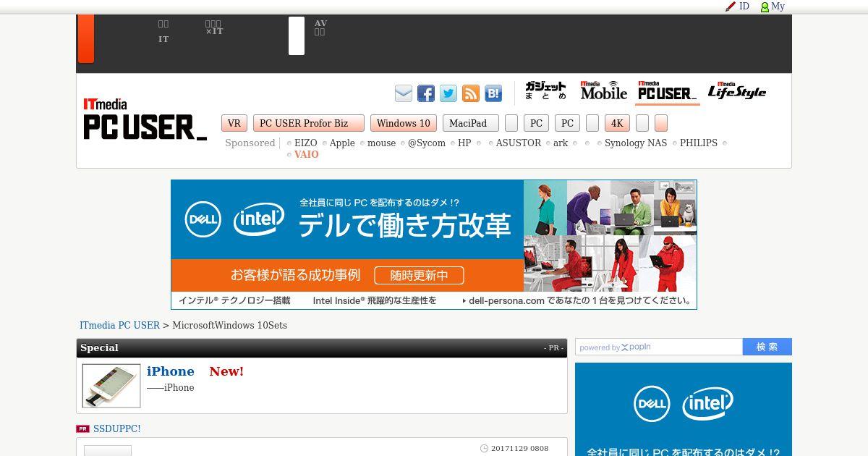Click 随時更新中 button in Dell banner
This screenshot has height=456, width=868.
(419, 276)
